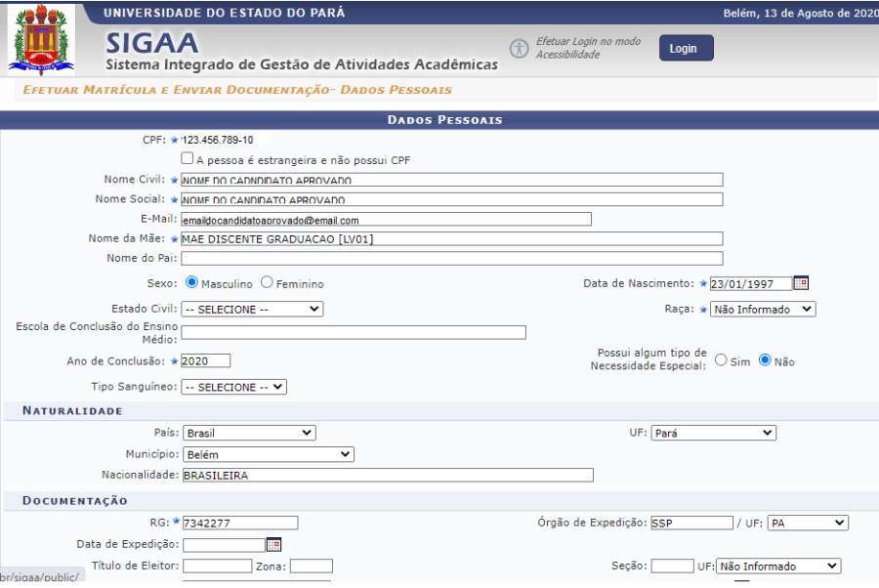Expand the País dropdown showing Brasil
The image size is (879, 588).
point(248,433)
